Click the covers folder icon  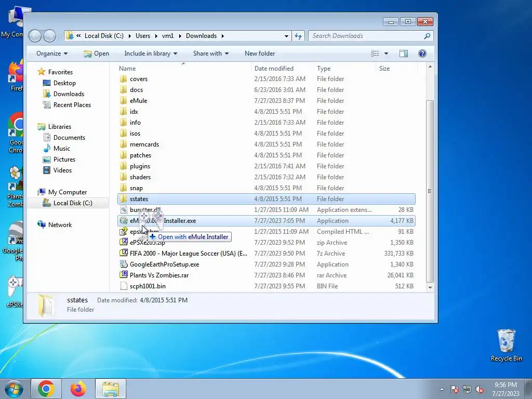pos(124,79)
